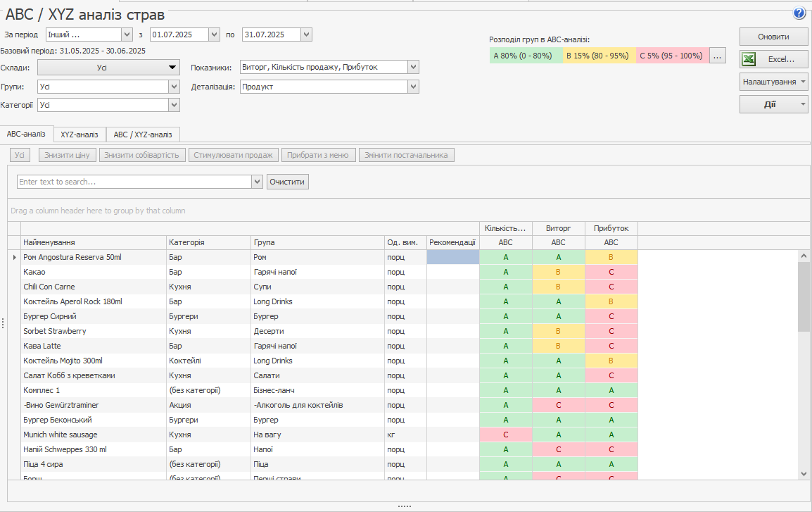
Task: Switch to the XYZ-аналіз tab
Action: tap(80, 135)
